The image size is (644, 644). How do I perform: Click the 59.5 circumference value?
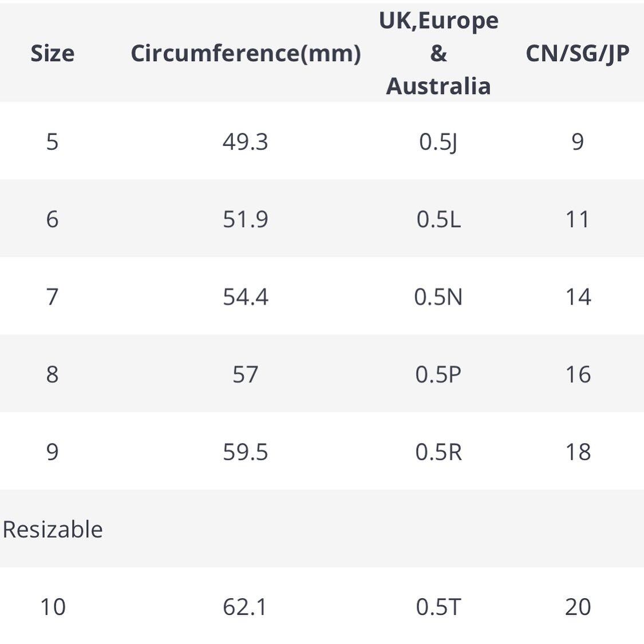click(x=246, y=452)
